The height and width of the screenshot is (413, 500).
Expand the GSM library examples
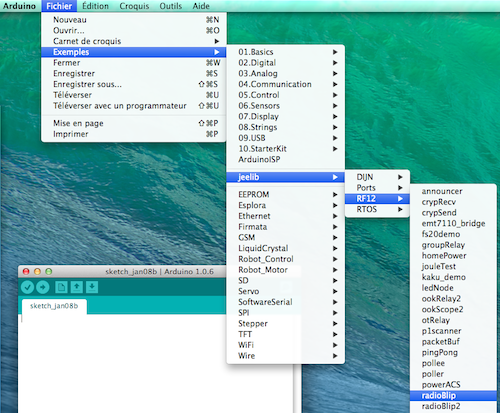click(286, 237)
